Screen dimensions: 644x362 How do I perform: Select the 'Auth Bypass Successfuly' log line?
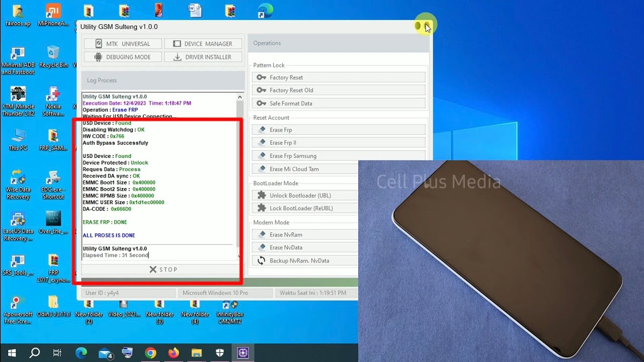click(115, 143)
